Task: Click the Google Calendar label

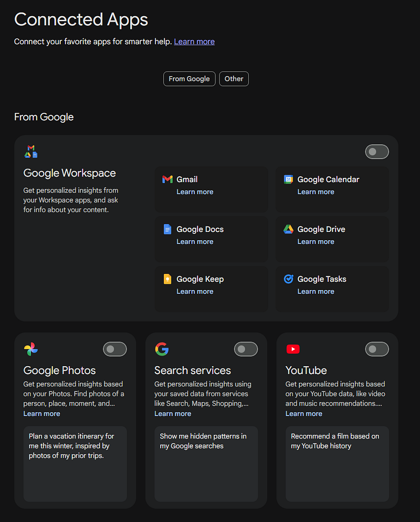Action: tap(329, 179)
